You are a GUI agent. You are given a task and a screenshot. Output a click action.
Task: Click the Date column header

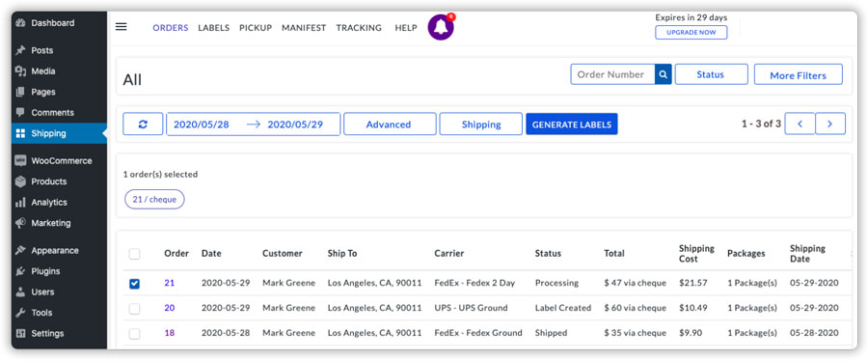(211, 254)
